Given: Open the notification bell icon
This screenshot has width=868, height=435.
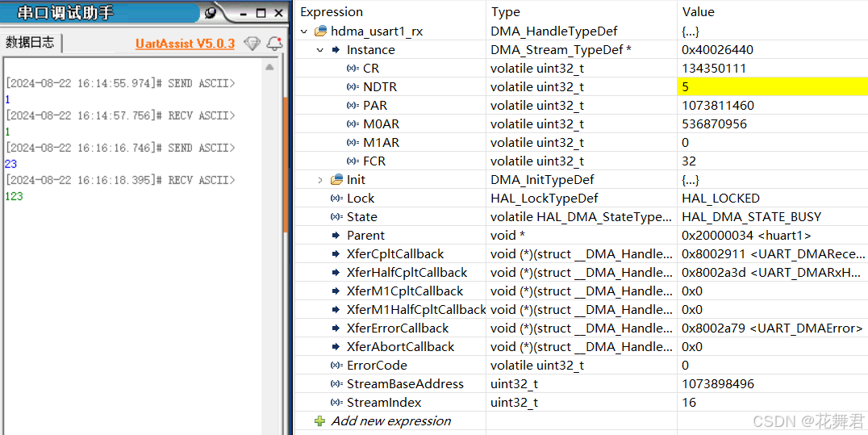Looking at the screenshot, I should pos(274,44).
